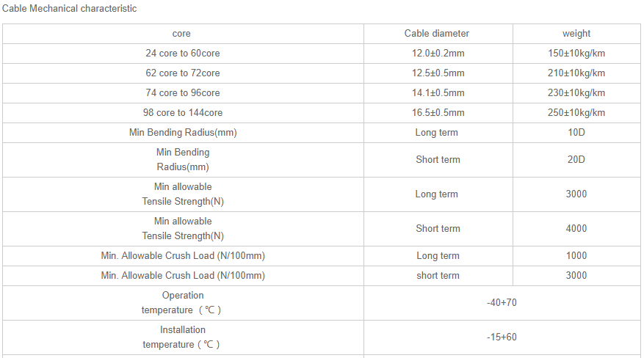This screenshot has width=644, height=358.
Task: Click the 12.0±0.2mm diameter value
Action: coord(438,54)
